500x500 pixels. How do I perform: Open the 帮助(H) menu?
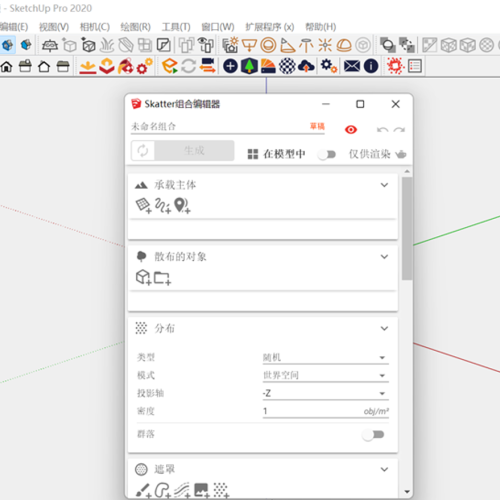click(321, 27)
